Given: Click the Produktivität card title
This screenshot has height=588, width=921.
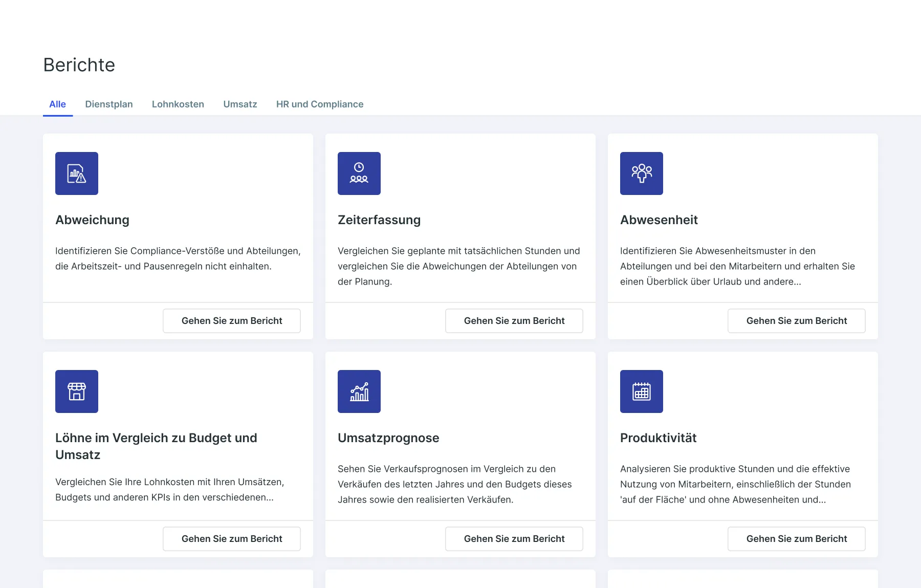Looking at the screenshot, I should click(659, 438).
